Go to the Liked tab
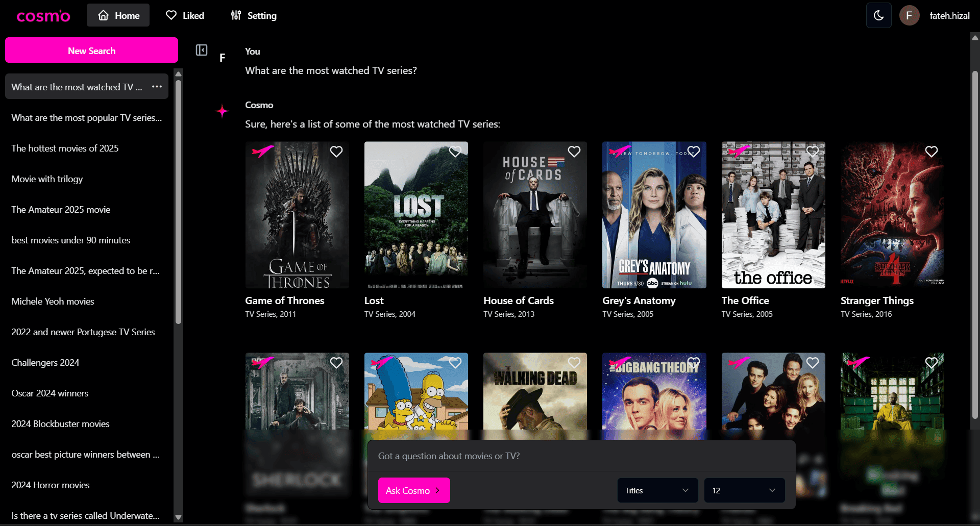The height and width of the screenshot is (526, 980). (x=185, y=15)
